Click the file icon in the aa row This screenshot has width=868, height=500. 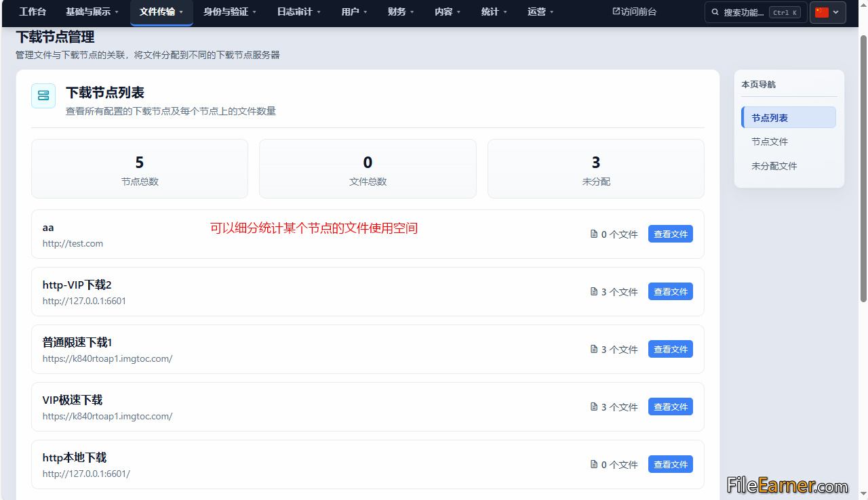tap(594, 234)
